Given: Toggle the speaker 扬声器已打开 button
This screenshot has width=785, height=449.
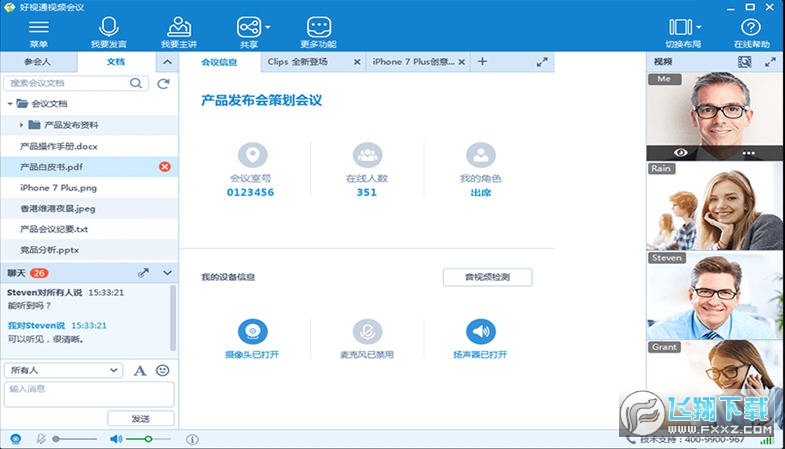Looking at the screenshot, I should tap(481, 331).
